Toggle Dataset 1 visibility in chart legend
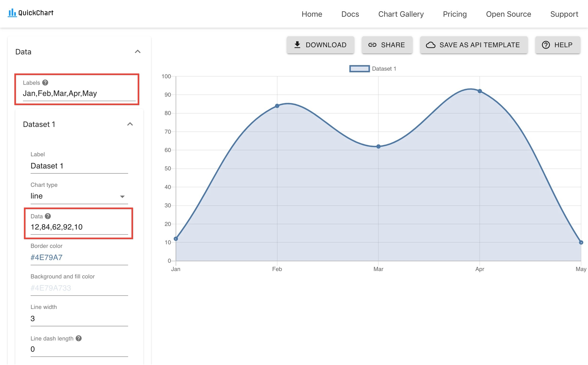 pos(372,69)
